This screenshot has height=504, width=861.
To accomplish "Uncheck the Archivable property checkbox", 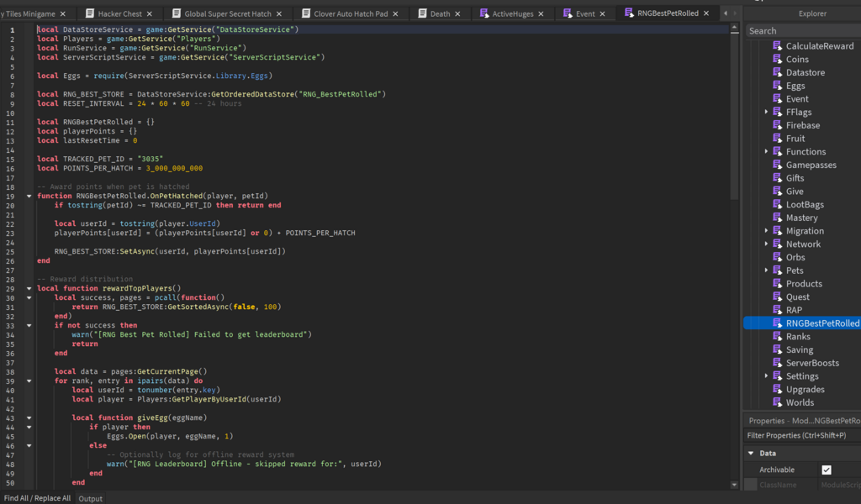I will [x=826, y=470].
